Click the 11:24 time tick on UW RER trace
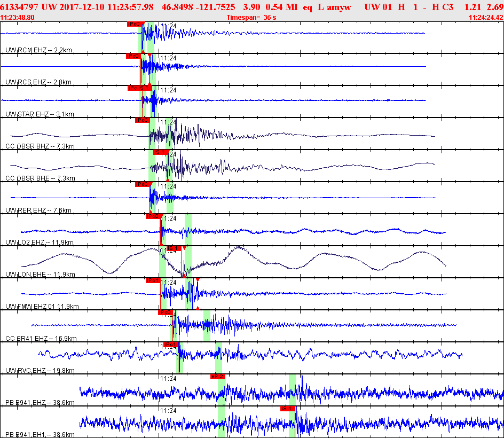Image resolution: width=504 pixels, height=438 pixels. click(166, 186)
